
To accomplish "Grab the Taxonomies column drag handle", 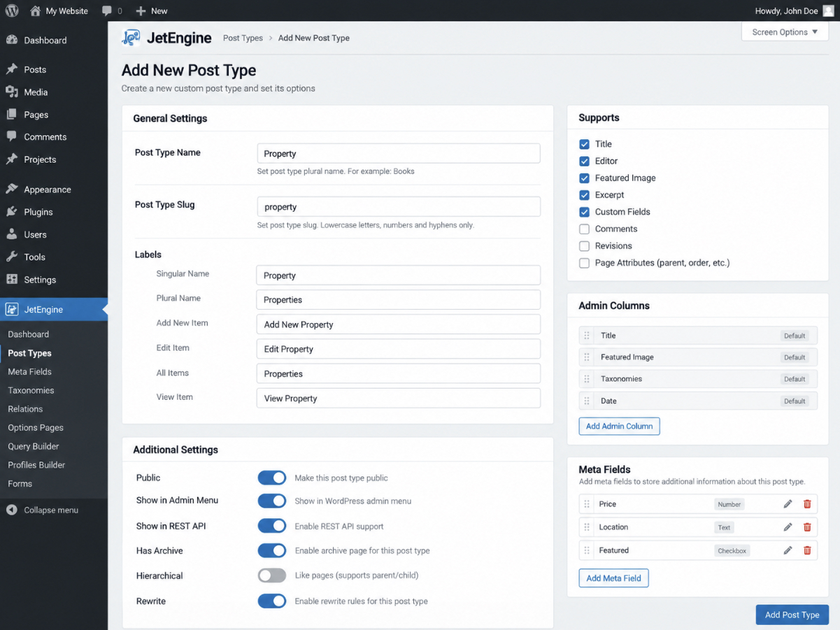I will pyautogui.click(x=587, y=379).
